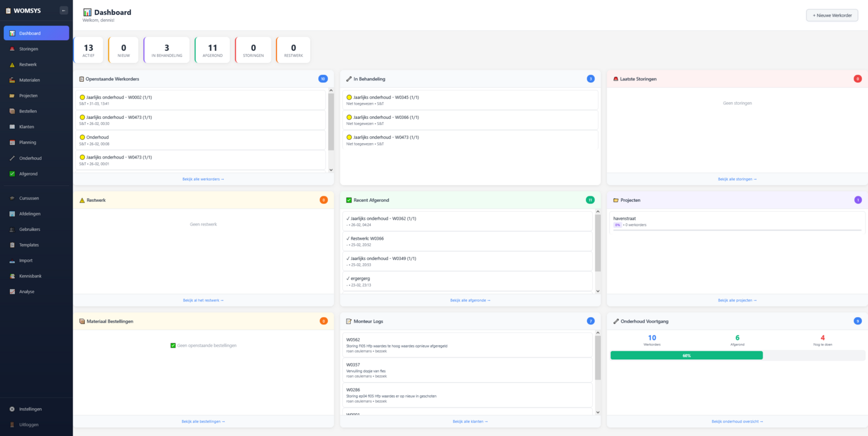Open the Templates sidebar icon

pos(12,244)
